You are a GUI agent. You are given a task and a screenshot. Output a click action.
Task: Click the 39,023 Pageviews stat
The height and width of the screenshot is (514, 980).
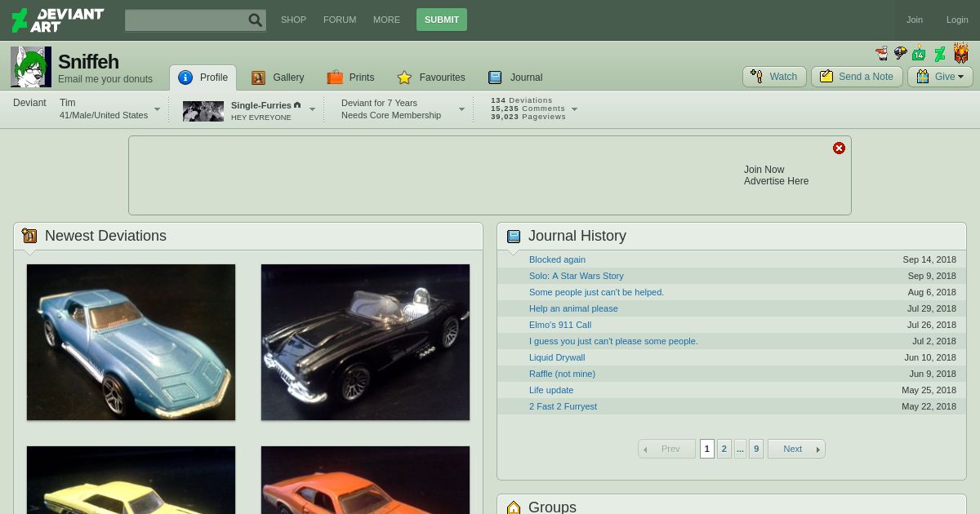(x=528, y=117)
